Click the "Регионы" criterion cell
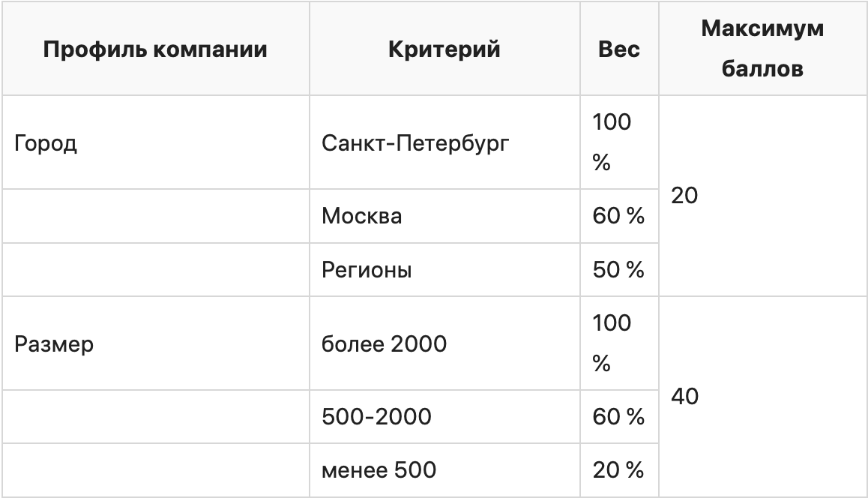This screenshot has width=868, height=498. [367, 270]
